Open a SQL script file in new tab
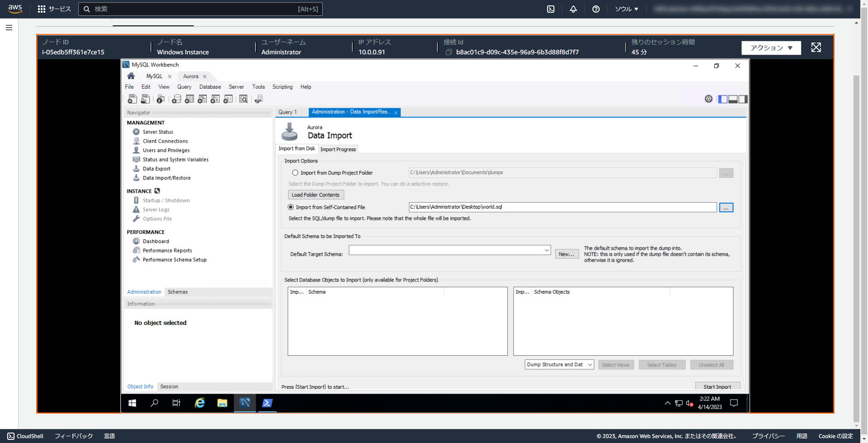 click(x=145, y=99)
